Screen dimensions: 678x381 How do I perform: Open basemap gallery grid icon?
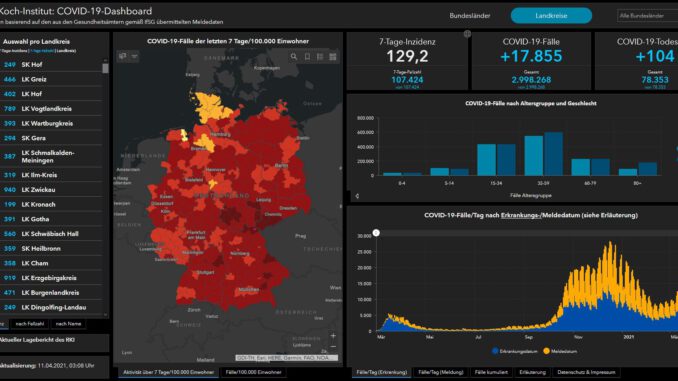(x=333, y=57)
